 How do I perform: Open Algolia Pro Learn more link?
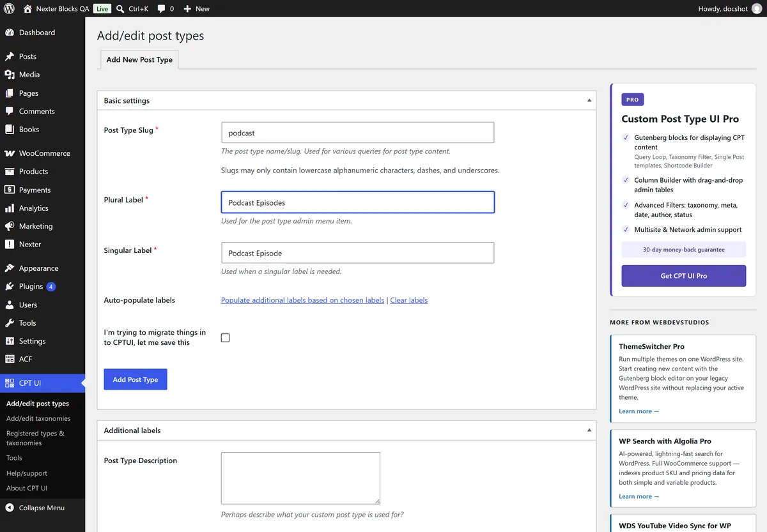tap(639, 496)
